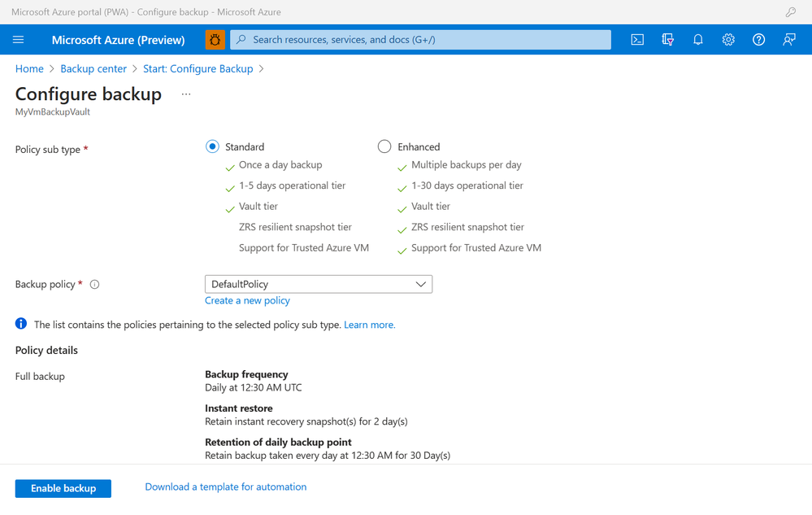Click 'Retention of daily backup point' heading
The height and width of the screenshot is (515, 812).
coord(278,442)
